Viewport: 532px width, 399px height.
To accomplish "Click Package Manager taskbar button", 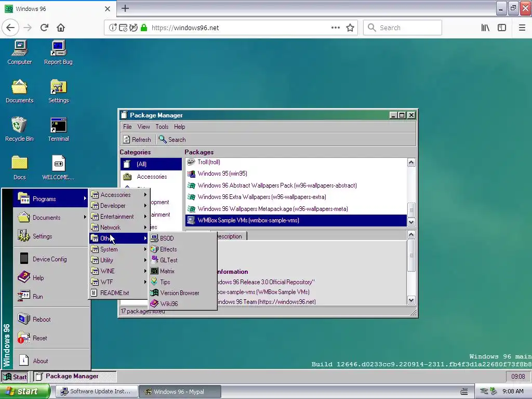I will click(x=75, y=377).
